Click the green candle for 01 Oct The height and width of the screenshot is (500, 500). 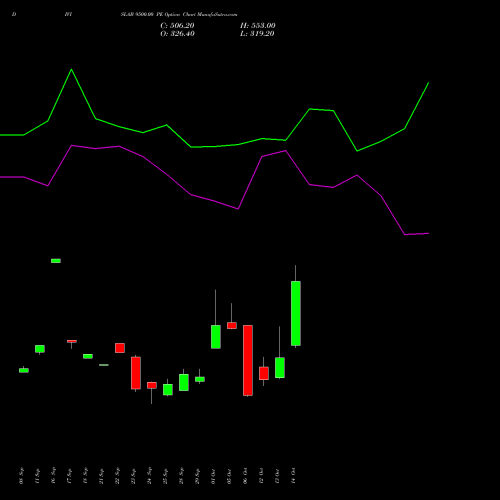pyautogui.click(x=216, y=337)
